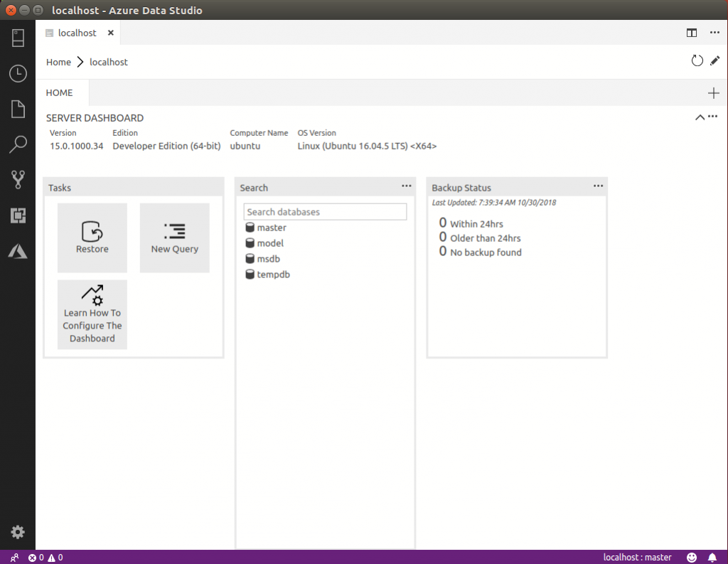Click the version value 15.0.1000.34
This screenshot has height=564, width=728.
[77, 146]
